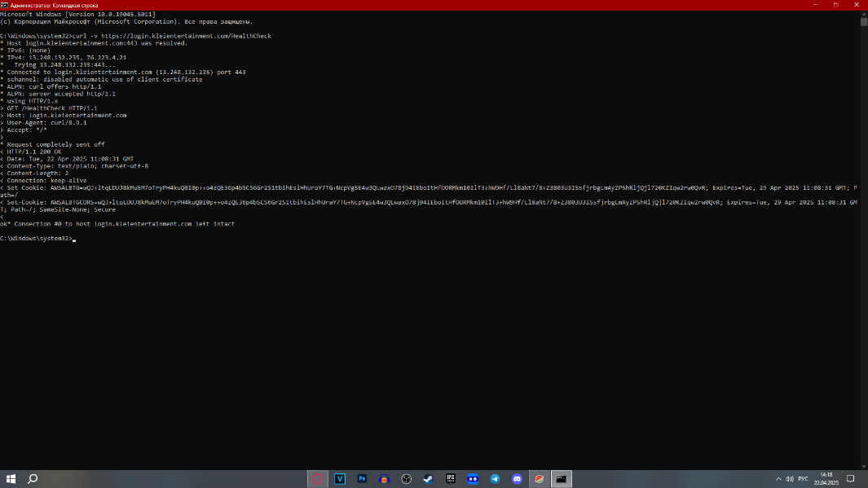Open the clock and date flyout
The height and width of the screenshot is (488, 868).
coord(826,479)
